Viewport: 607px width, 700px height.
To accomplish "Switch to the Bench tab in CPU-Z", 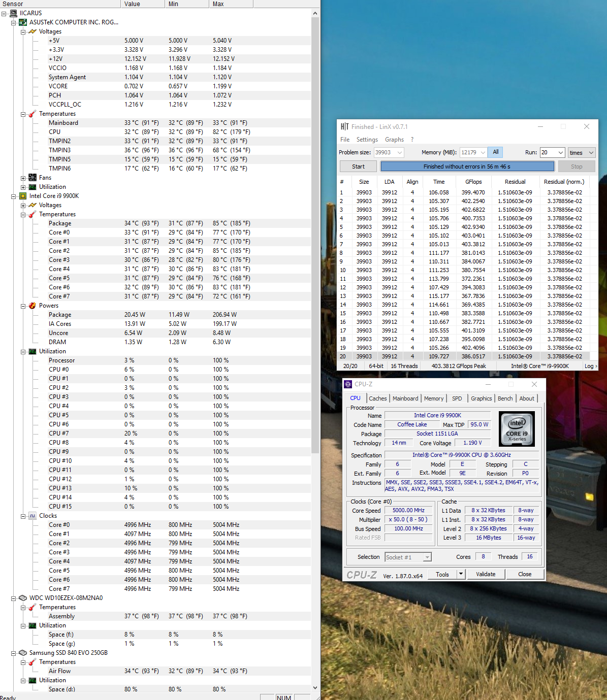I will [505, 398].
